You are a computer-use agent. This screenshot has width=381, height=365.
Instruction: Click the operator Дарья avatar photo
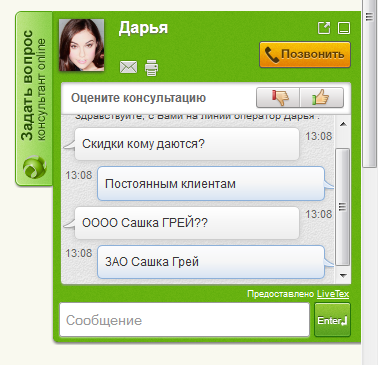81,45
